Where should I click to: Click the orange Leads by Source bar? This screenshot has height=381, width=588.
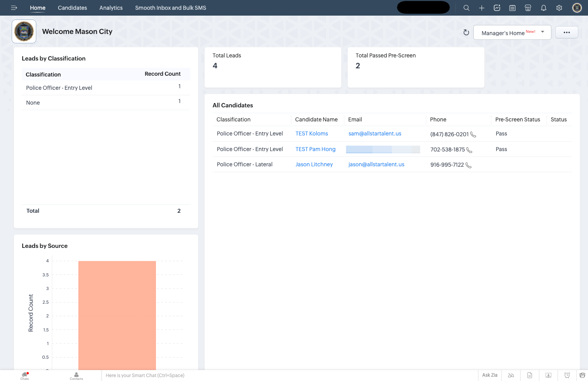(x=117, y=315)
